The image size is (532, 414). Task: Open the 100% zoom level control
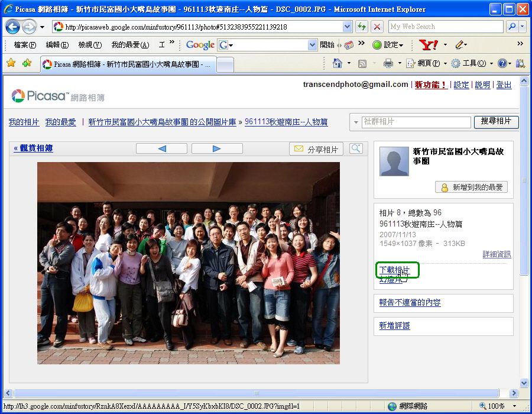click(x=497, y=406)
